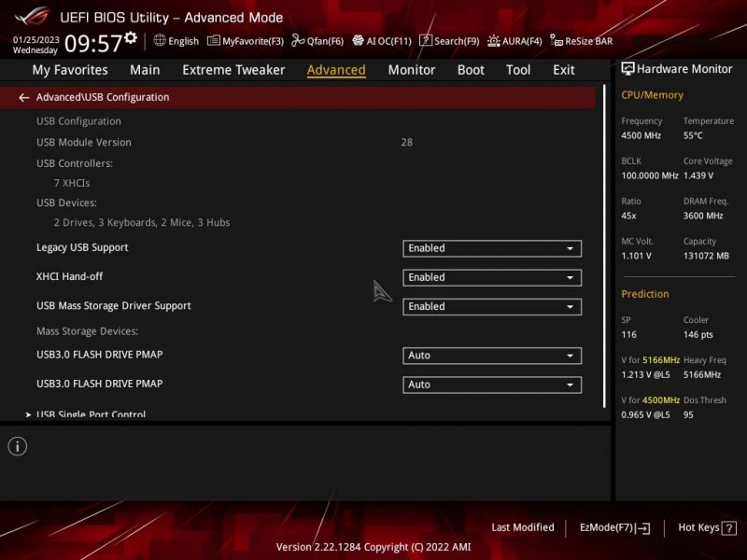Click the info circle icon
Image resolution: width=747 pixels, height=560 pixels.
click(18, 446)
